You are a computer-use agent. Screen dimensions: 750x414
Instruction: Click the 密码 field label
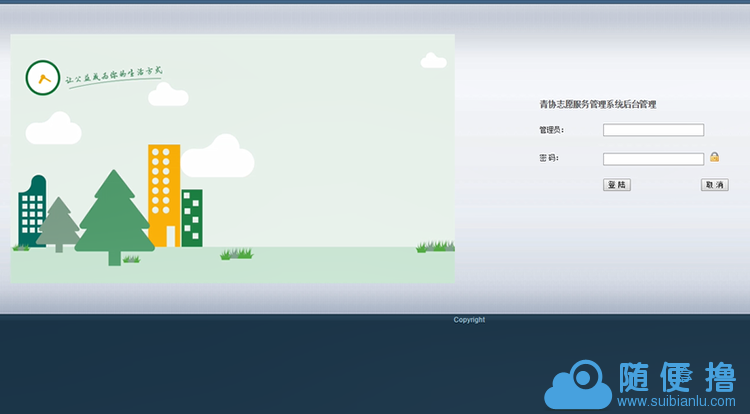pyautogui.click(x=548, y=158)
